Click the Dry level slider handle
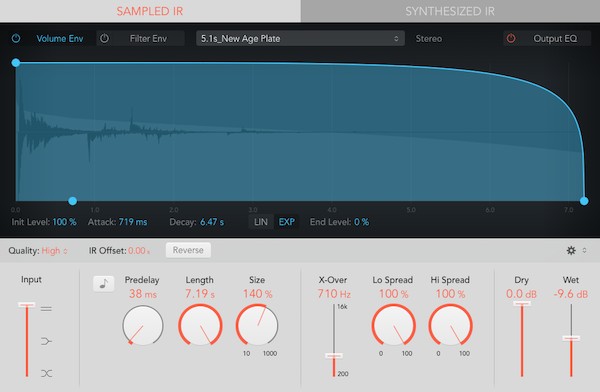This screenshot has height=392, width=600. click(522, 304)
